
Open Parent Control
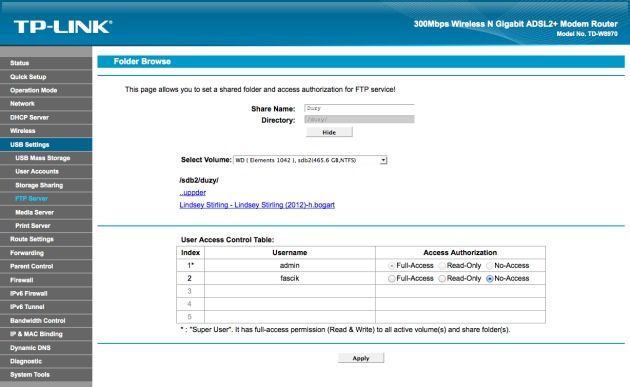click(x=46, y=266)
